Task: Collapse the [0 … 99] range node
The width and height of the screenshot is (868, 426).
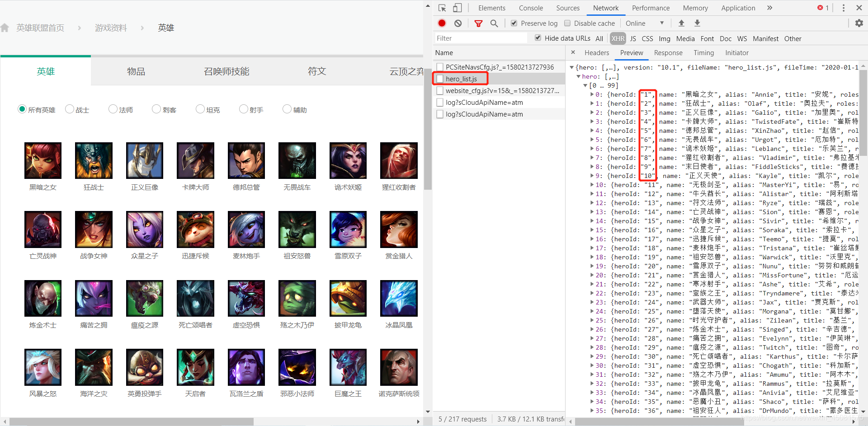Action: (x=585, y=85)
